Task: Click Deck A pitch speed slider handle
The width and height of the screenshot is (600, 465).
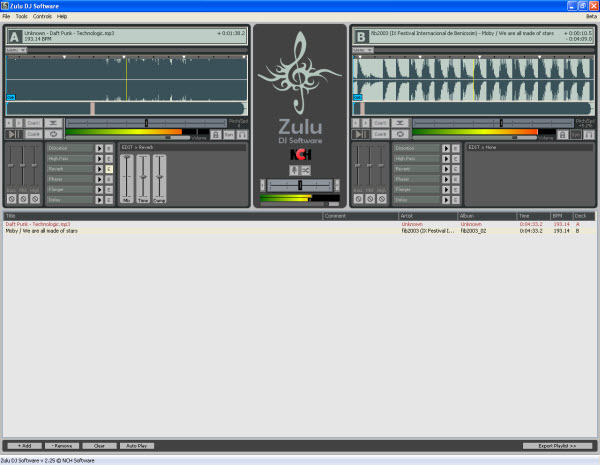Action: pos(146,123)
